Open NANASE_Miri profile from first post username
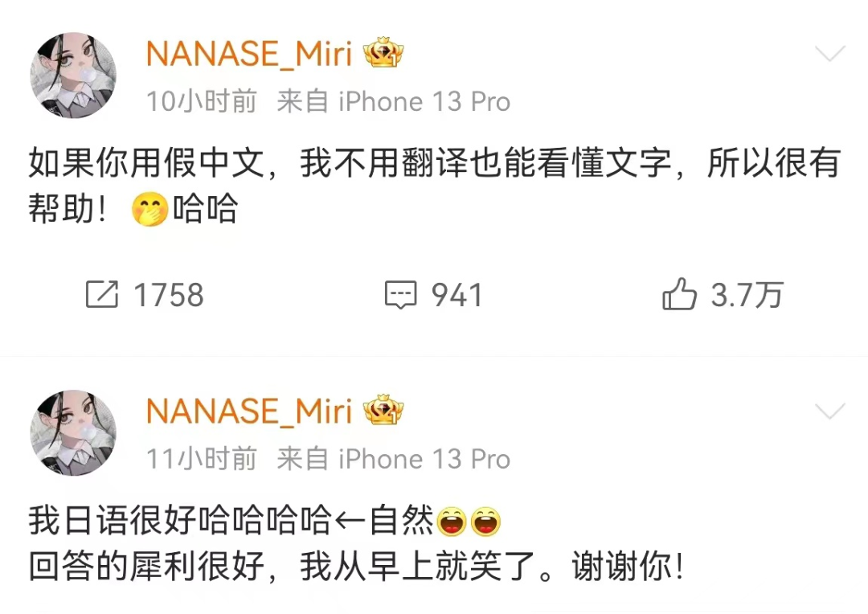This screenshot has height=614, width=868. 249,55
